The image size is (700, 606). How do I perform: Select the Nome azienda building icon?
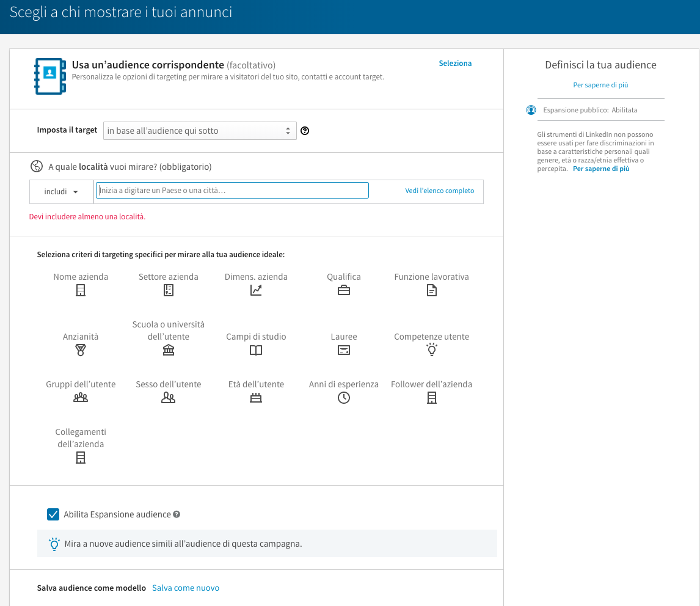pyautogui.click(x=81, y=290)
